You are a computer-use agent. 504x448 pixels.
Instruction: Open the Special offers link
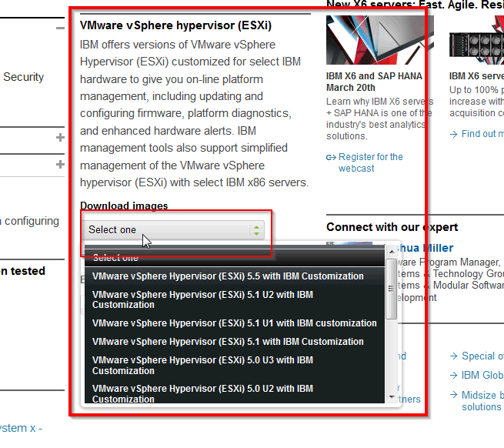482,356
